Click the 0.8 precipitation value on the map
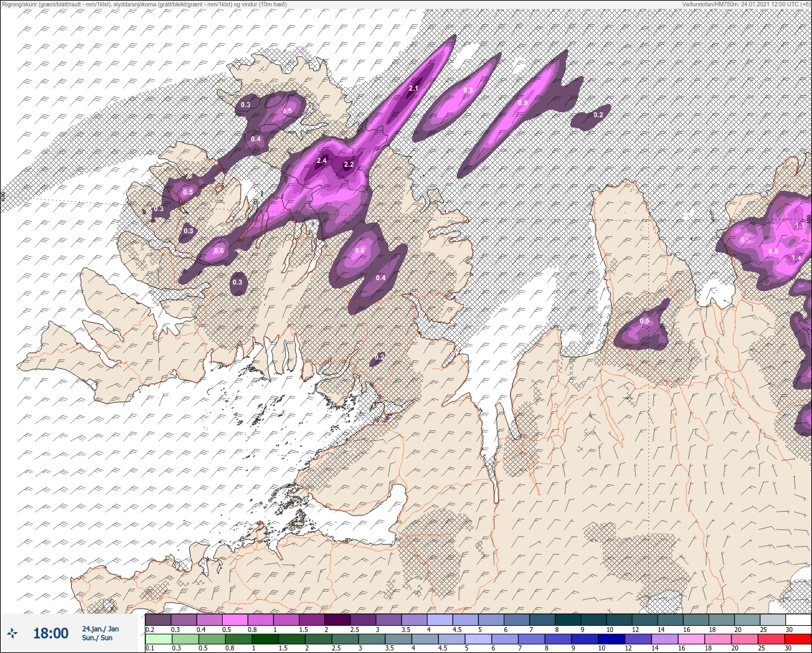This screenshot has width=812, height=653. pos(468,90)
